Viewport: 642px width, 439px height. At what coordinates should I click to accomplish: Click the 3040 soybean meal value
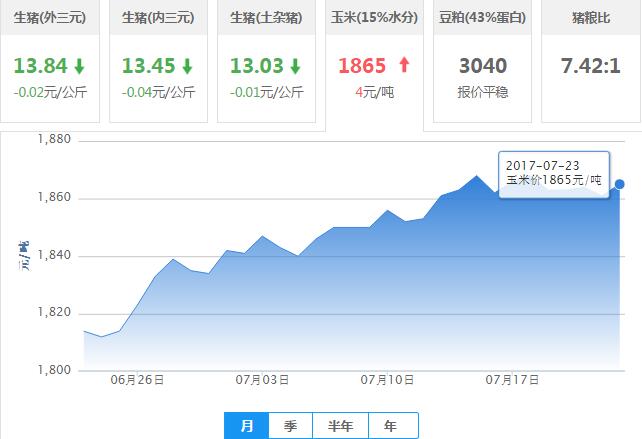coord(483,66)
